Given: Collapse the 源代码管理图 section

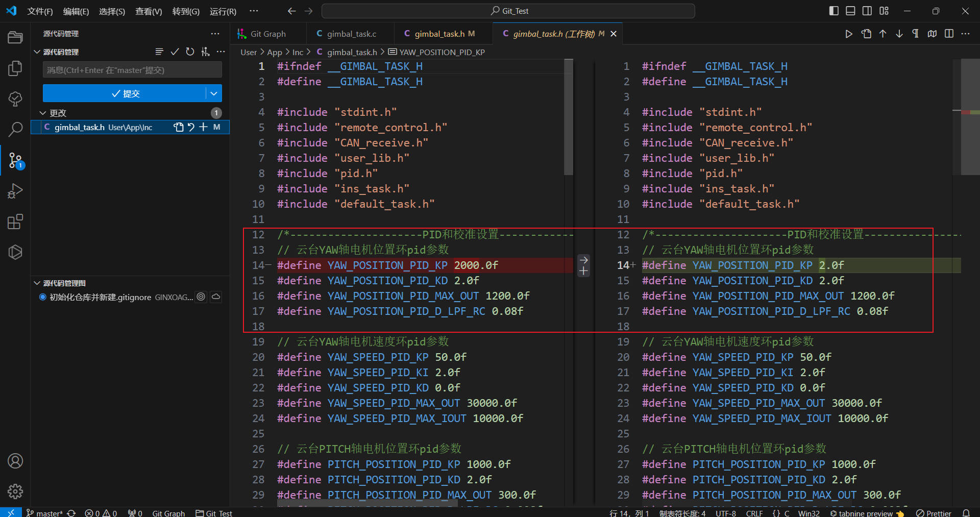Looking at the screenshot, I should click(x=37, y=283).
